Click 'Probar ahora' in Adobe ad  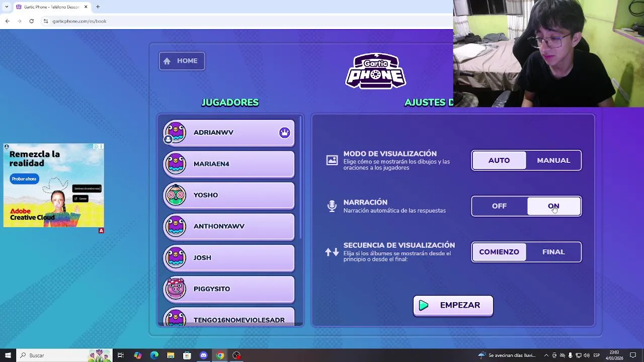point(24,179)
